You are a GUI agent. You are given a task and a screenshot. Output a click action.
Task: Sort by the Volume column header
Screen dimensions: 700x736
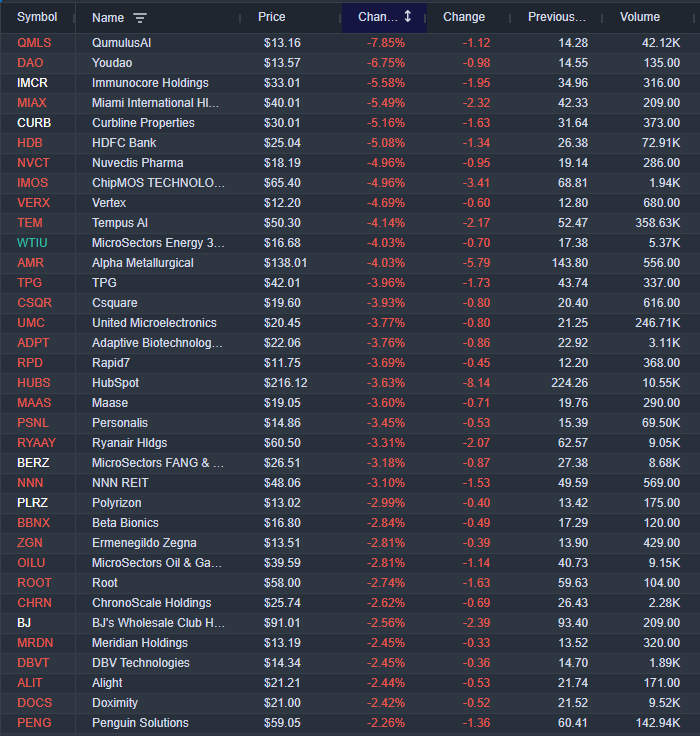640,17
